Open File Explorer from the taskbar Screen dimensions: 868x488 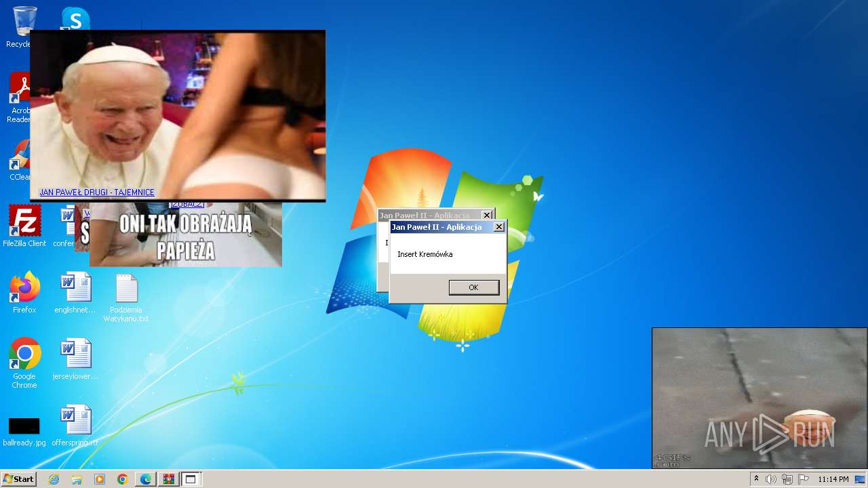pyautogui.click(x=77, y=479)
